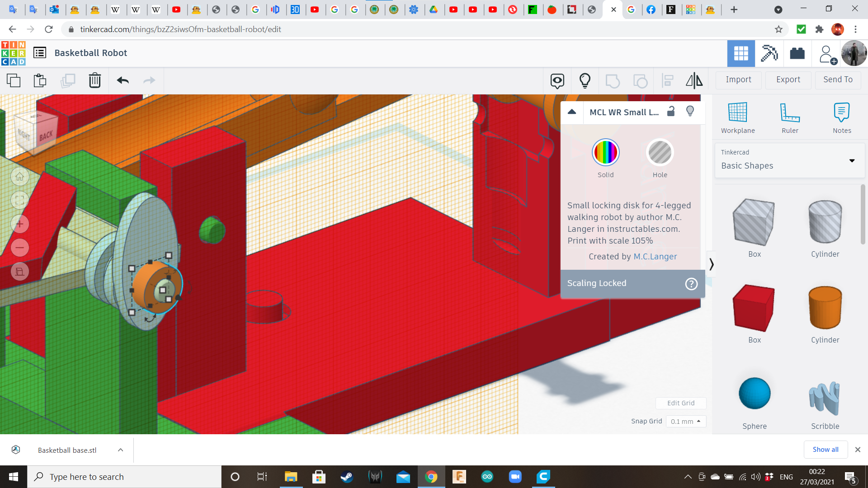868x488 pixels.
Task: Open the Basic Shapes dropdown
Action: (x=790, y=160)
